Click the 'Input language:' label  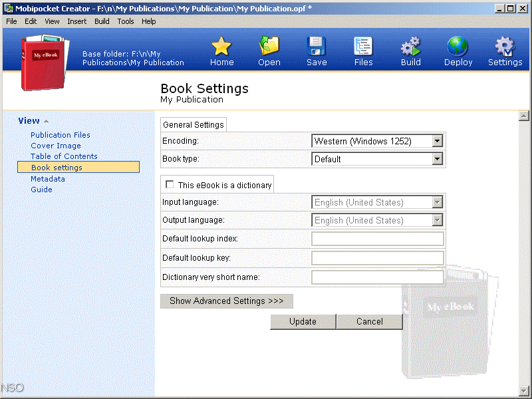click(190, 202)
